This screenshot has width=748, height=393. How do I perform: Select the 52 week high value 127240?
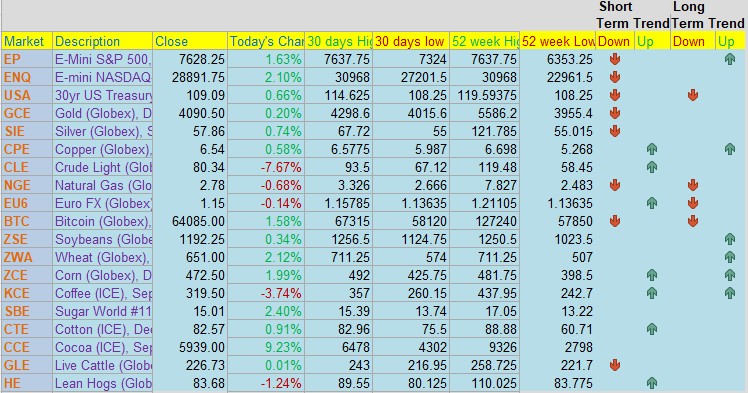click(485, 221)
